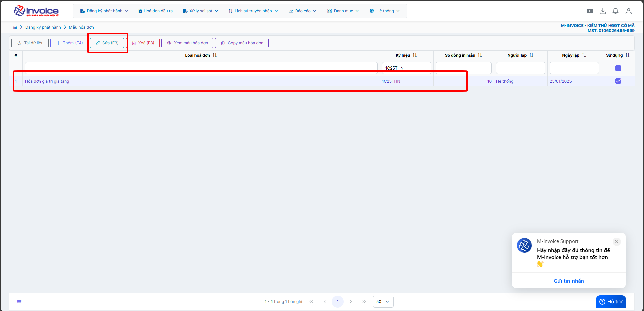The width and height of the screenshot is (644, 311).
Task: Select row Hóa đơn giá trị gia tăng
Action: point(322,81)
